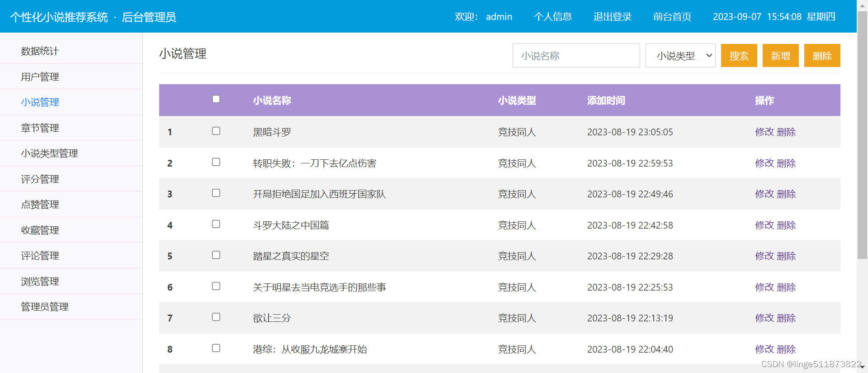Click timestamp 2023-08-19 22:42:58
Image resolution: width=868 pixels, height=373 pixels.
(x=630, y=225)
